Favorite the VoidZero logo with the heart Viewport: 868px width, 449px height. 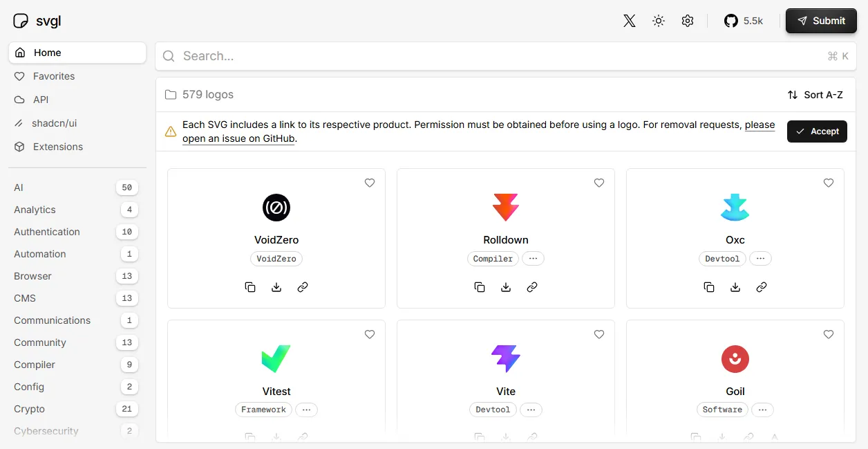pyautogui.click(x=370, y=183)
